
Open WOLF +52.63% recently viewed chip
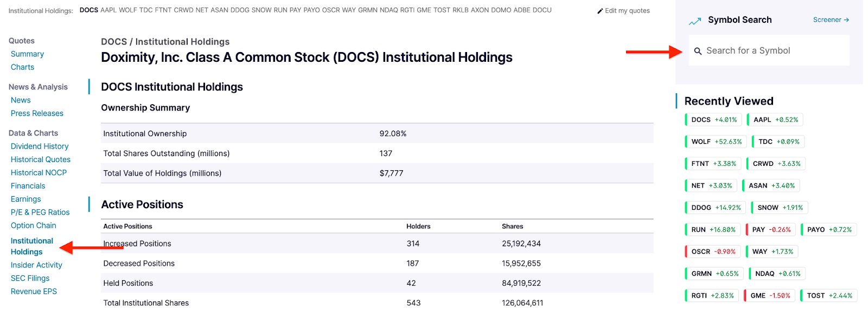click(x=716, y=141)
